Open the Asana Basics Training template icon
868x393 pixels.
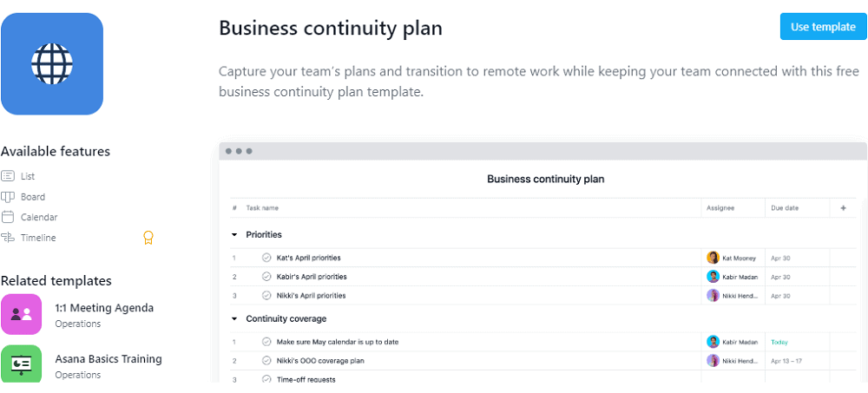pos(22,364)
